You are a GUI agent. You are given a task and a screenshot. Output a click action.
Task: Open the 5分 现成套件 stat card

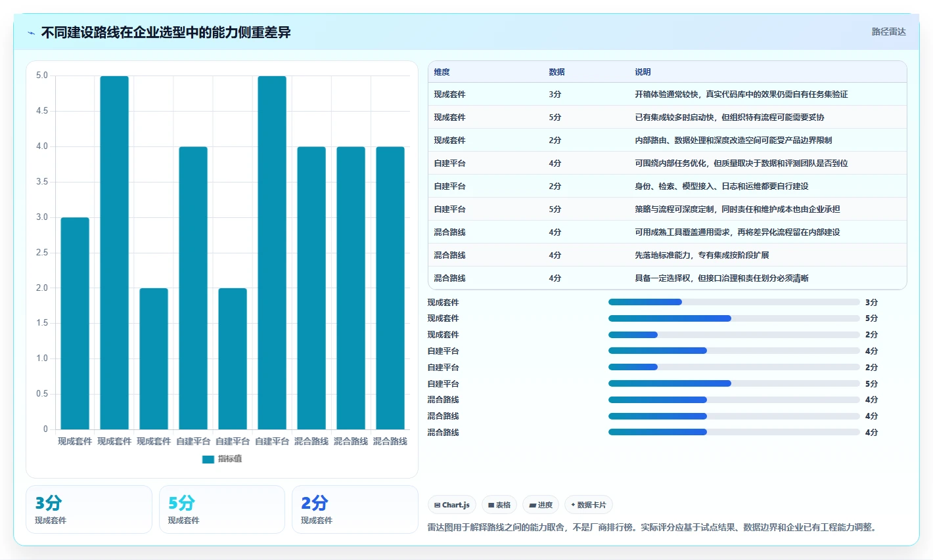[x=222, y=509]
